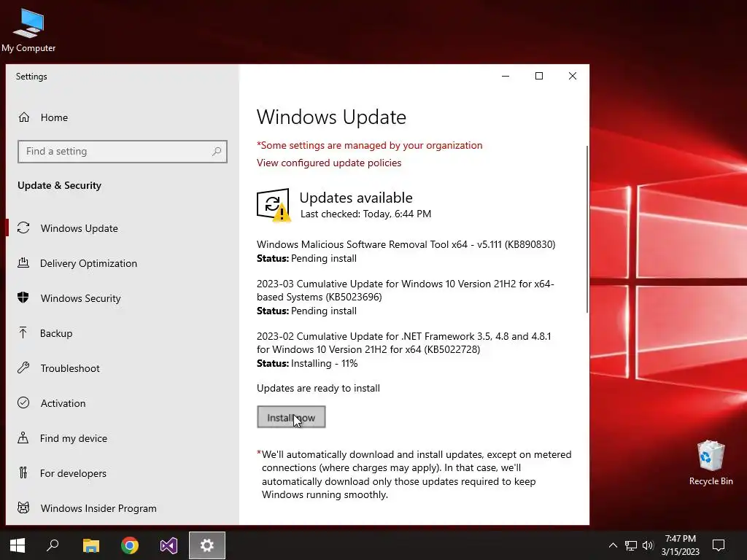Click Some settings are managed by your organization
The height and width of the screenshot is (560, 747).
(x=370, y=145)
